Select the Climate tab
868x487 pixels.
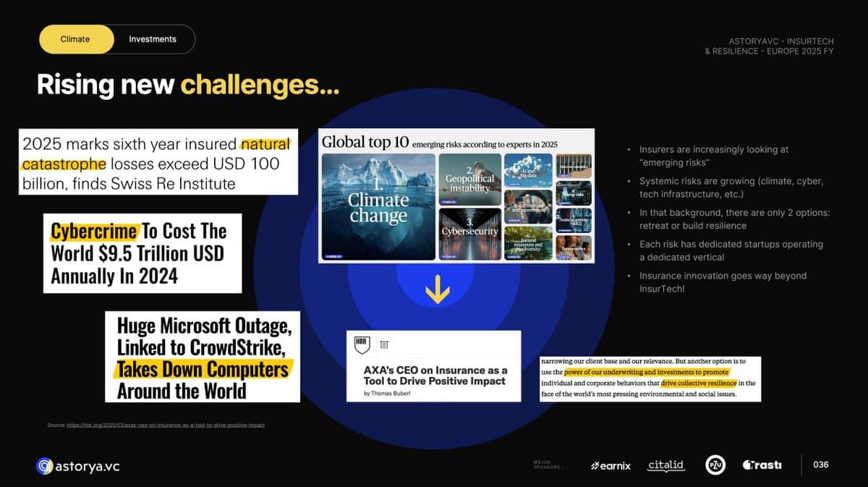(x=76, y=39)
